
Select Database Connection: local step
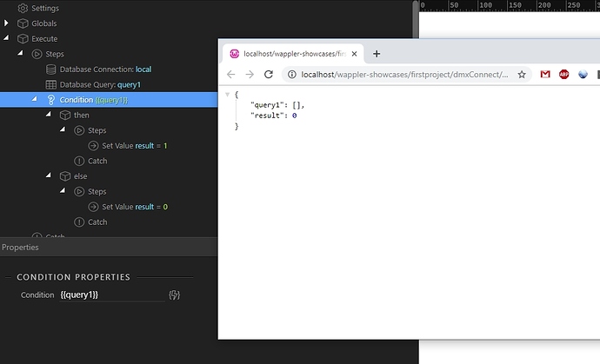(x=105, y=69)
